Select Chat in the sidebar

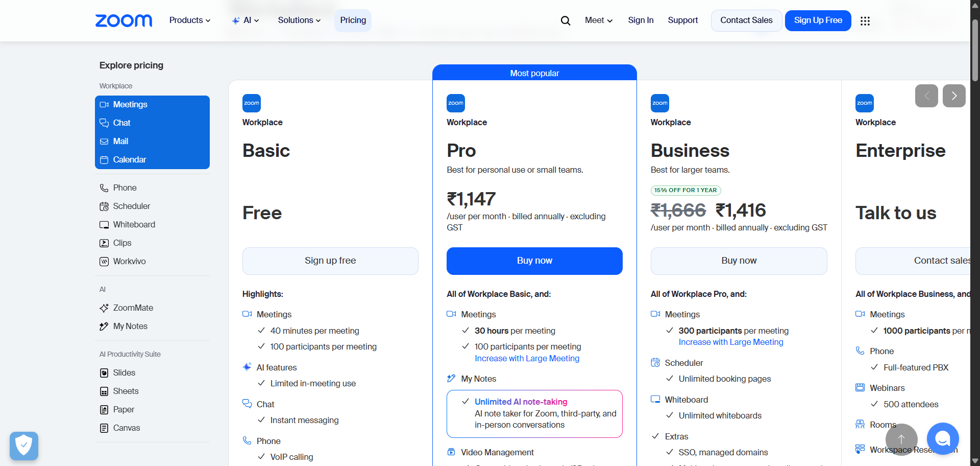click(152, 123)
